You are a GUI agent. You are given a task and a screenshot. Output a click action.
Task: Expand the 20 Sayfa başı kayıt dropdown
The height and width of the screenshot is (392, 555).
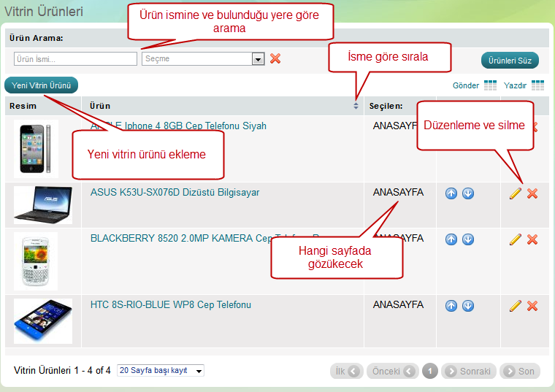199,371
